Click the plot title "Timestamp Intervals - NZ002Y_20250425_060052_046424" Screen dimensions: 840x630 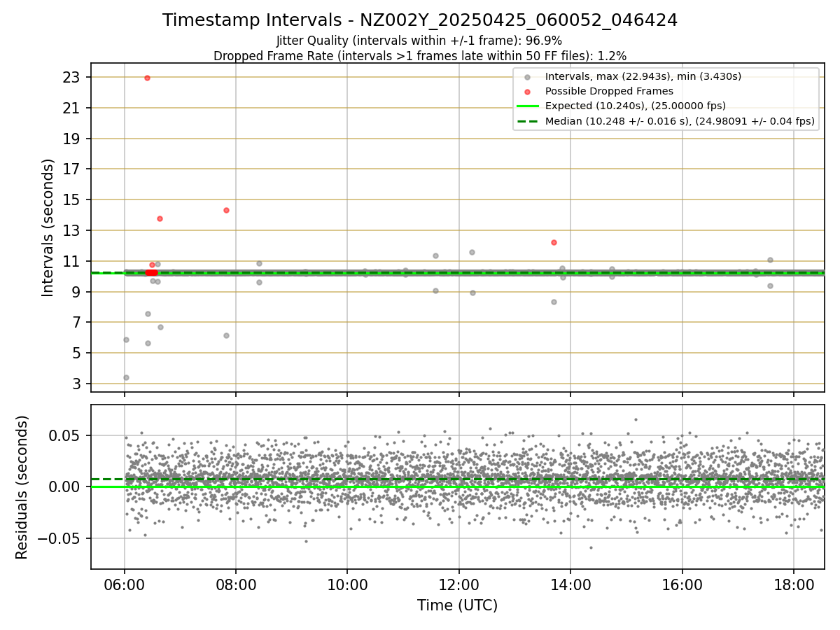click(420, 20)
